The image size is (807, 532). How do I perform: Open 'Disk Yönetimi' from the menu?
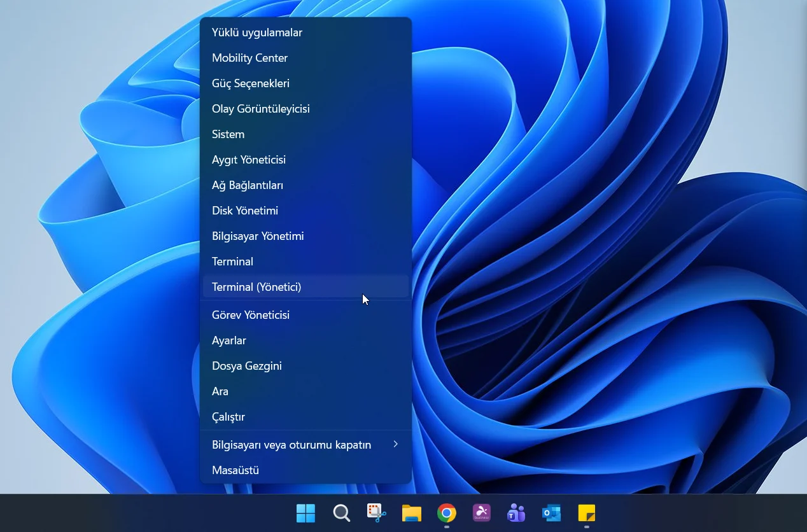[306, 211]
